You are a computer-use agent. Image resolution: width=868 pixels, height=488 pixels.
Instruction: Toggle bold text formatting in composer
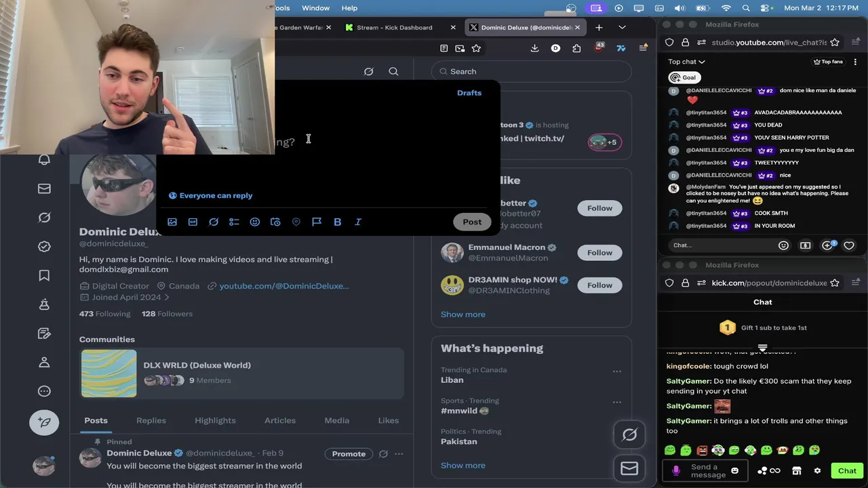(337, 222)
